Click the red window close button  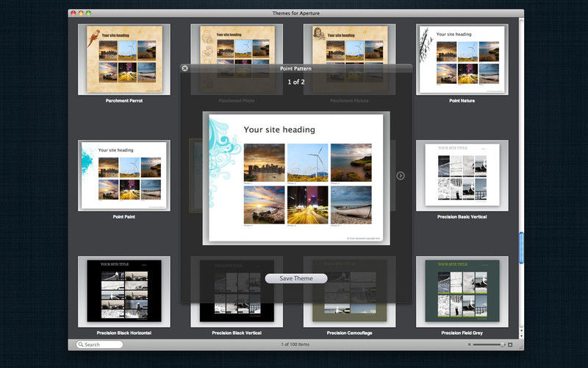click(x=73, y=13)
